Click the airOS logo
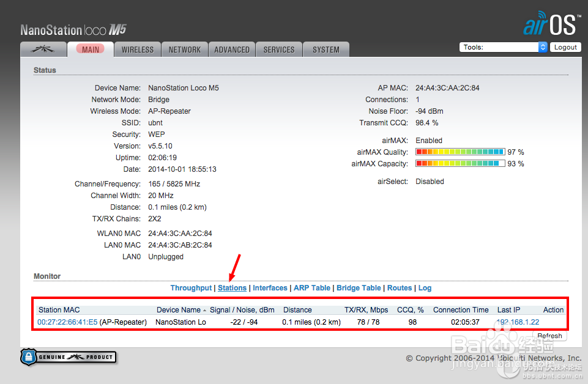This screenshot has height=384, width=588. 552,23
